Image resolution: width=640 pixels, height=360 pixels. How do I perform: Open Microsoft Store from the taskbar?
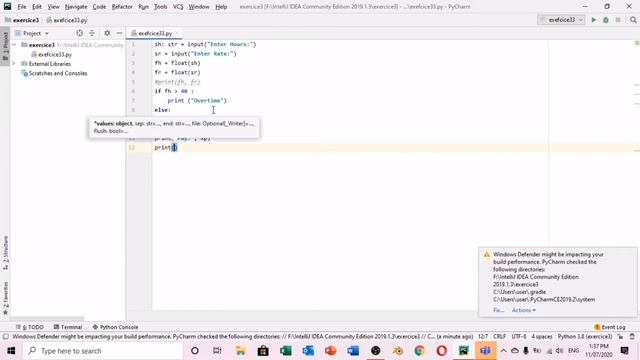[x=263, y=351]
